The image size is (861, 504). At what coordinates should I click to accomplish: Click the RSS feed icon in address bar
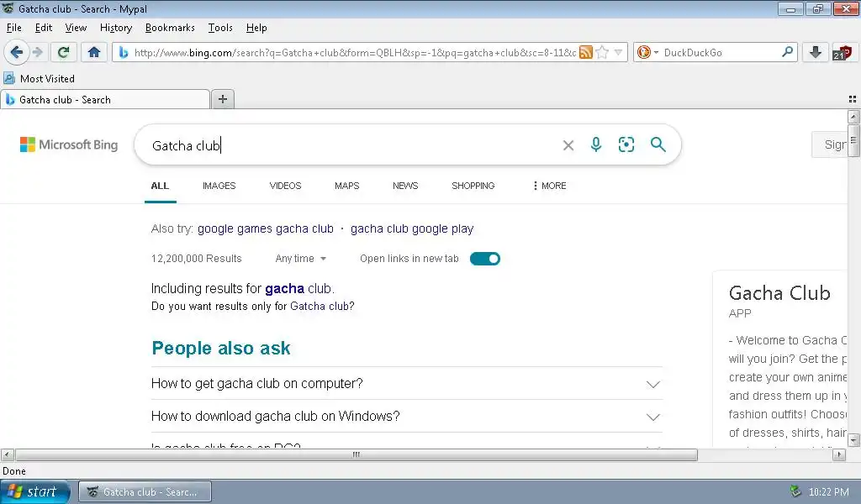pos(586,52)
